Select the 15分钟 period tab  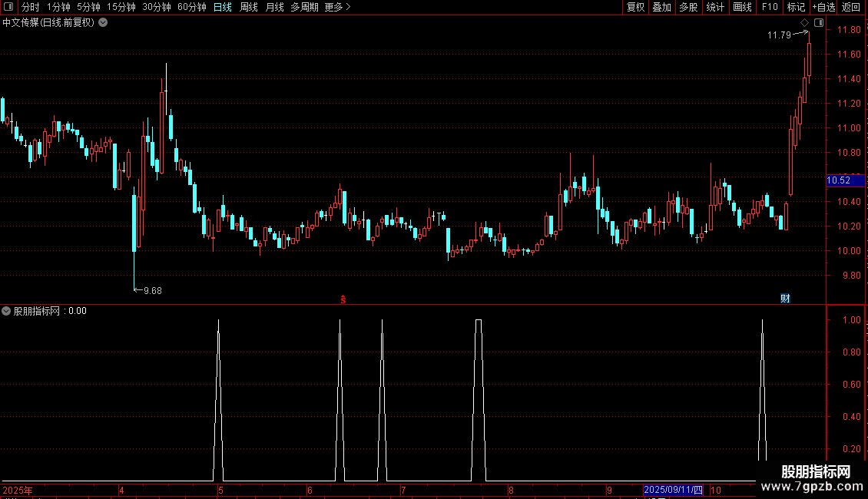[121, 7]
